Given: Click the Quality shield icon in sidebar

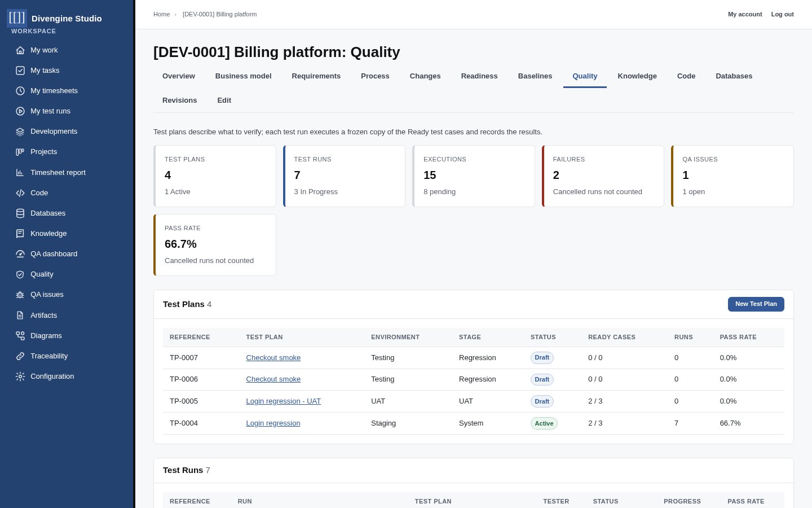Looking at the screenshot, I should click(20, 274).
